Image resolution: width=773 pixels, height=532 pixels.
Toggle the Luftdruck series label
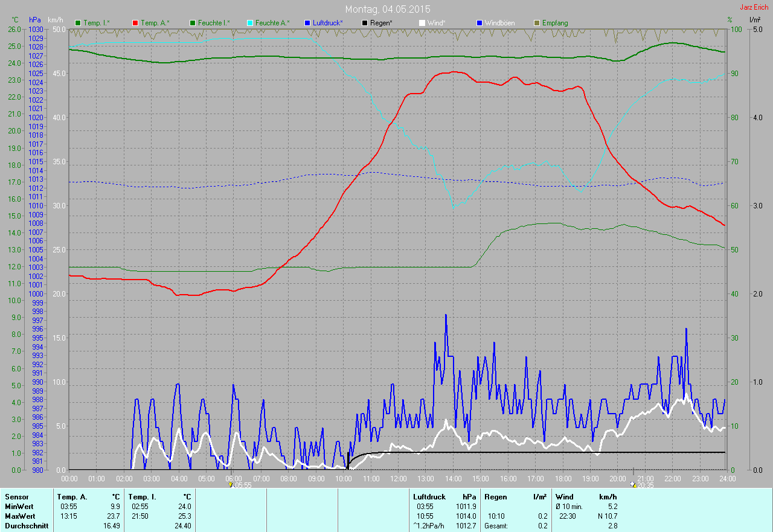tap(327, 23)
